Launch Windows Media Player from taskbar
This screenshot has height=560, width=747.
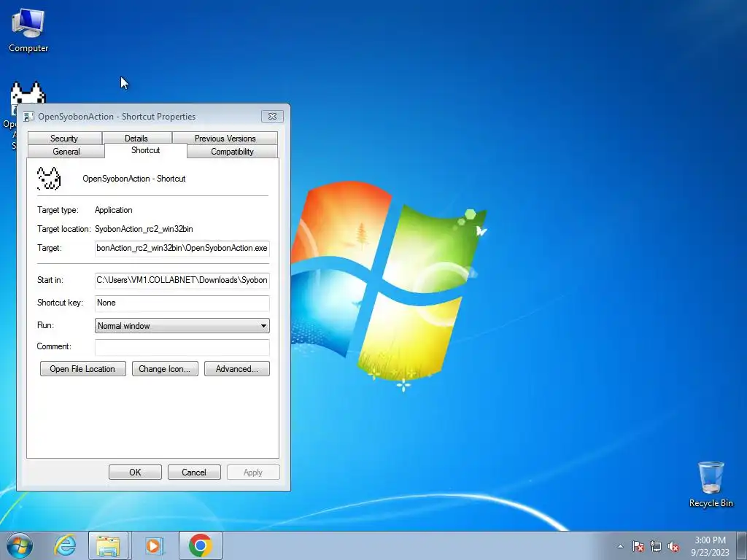click(x=153, y=545)
